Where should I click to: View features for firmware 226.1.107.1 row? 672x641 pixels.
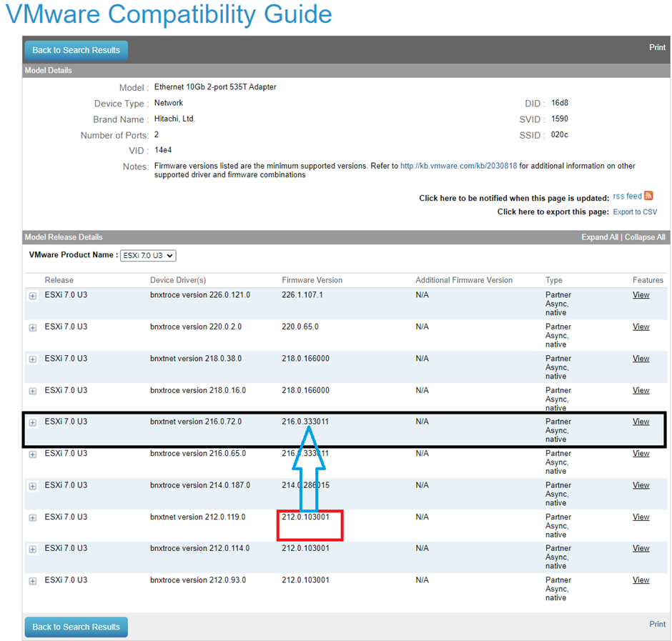(x=641, y=294)
